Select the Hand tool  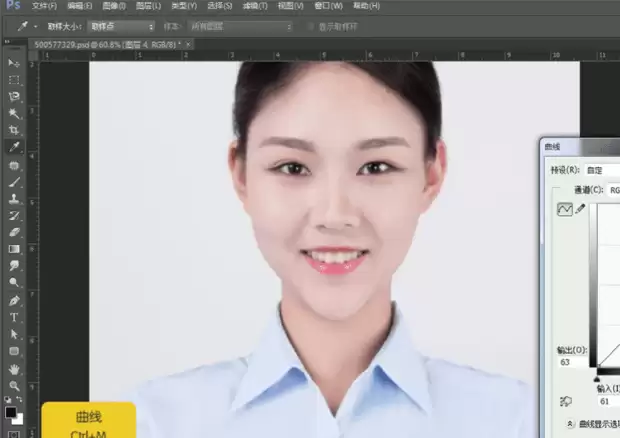tap(14, 369)
